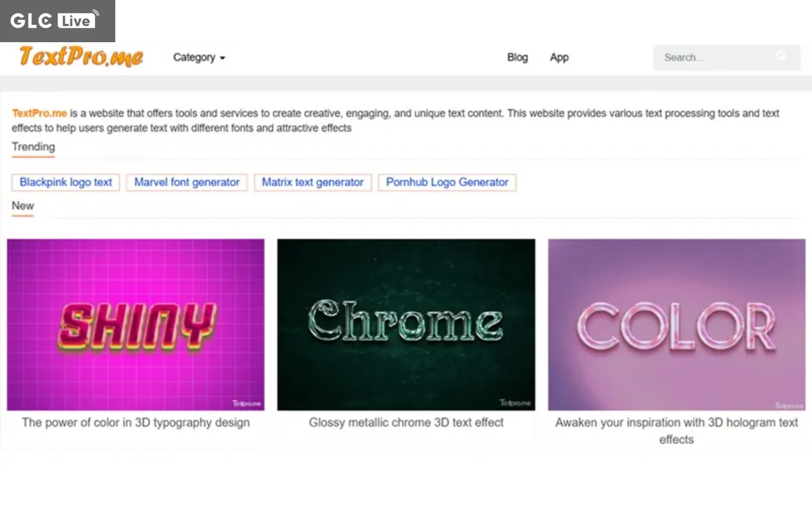Open 'Awaken your inspiration with 3D hologram' link
The image size is (812, 514).
click(x=677, y=431)
